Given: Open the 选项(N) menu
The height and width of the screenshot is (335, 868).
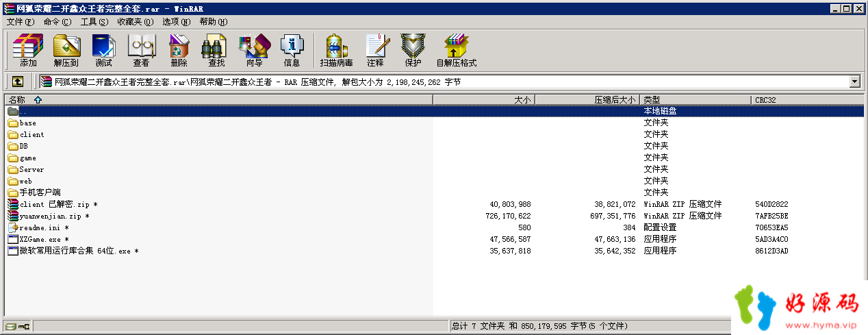Looking at the screenshot, I should click(177, 22).
